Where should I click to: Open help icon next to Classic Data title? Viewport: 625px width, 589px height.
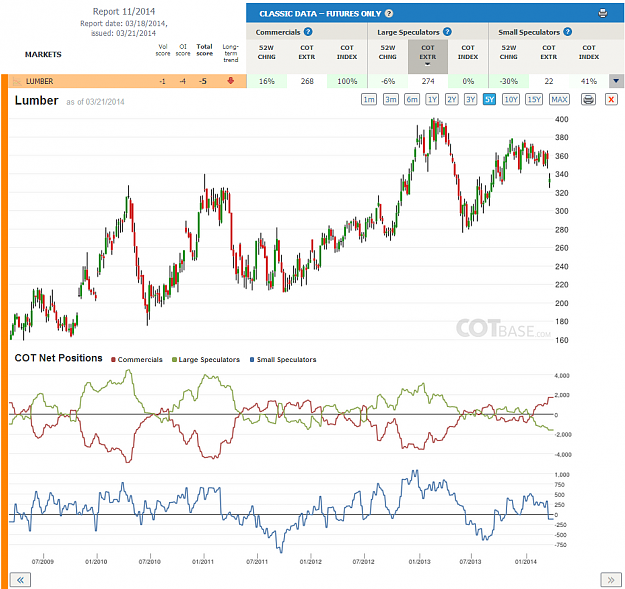click(389, 14)
